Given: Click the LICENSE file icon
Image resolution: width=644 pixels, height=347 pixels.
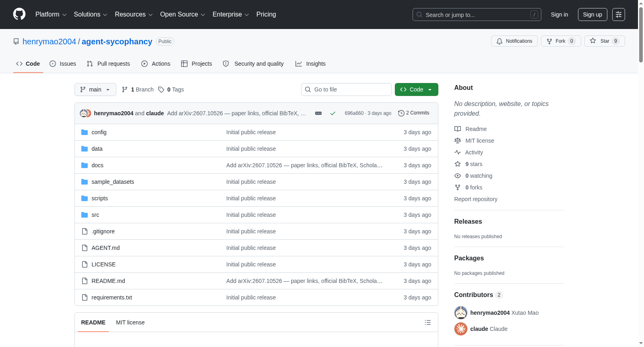Looking at the screenshot, I should pyautogui.click(x=85, y=264).
